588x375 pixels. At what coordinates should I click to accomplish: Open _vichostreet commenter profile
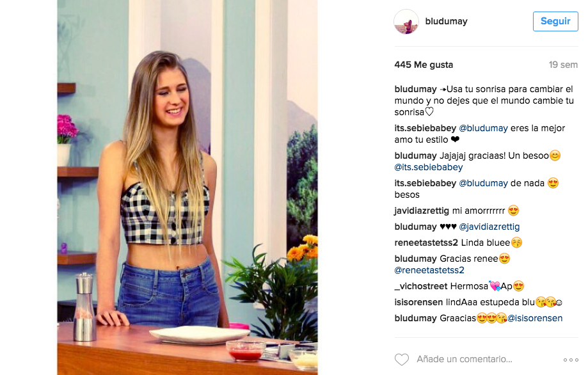pyautogui.click(x=421, y=286)
